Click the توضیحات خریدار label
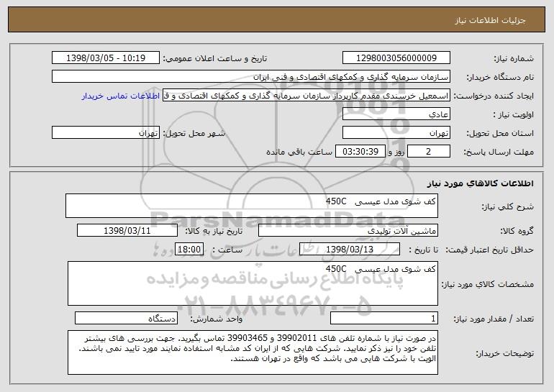This screenshot has width=554, height=392. [x=505, y=353]
